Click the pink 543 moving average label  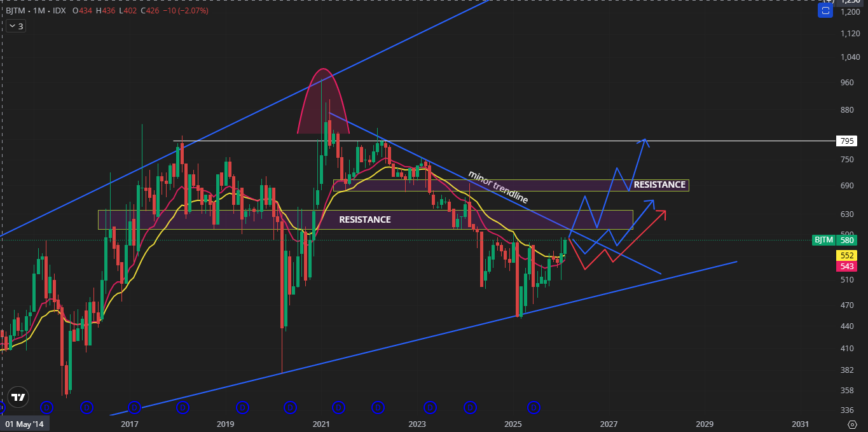click(847, 266)
